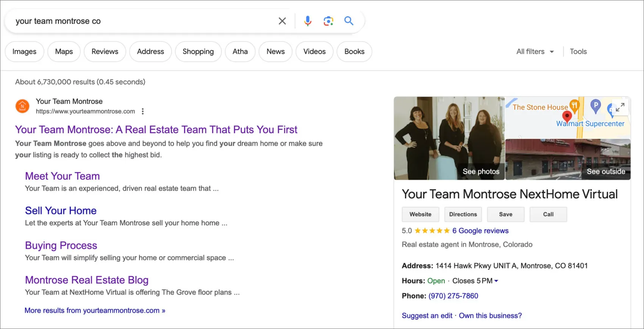Open the three-dot menu beside yourteammontrose.com

(x=143, y=111)
